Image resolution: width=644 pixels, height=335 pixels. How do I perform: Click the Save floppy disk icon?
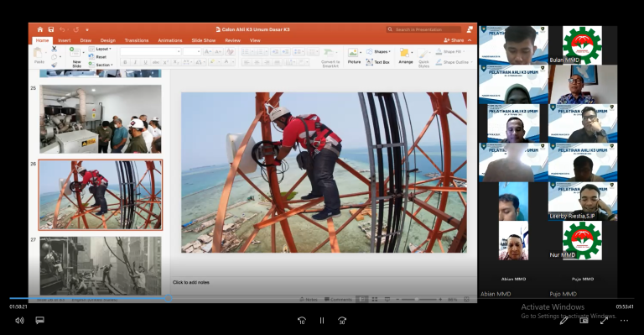(51, 29)
